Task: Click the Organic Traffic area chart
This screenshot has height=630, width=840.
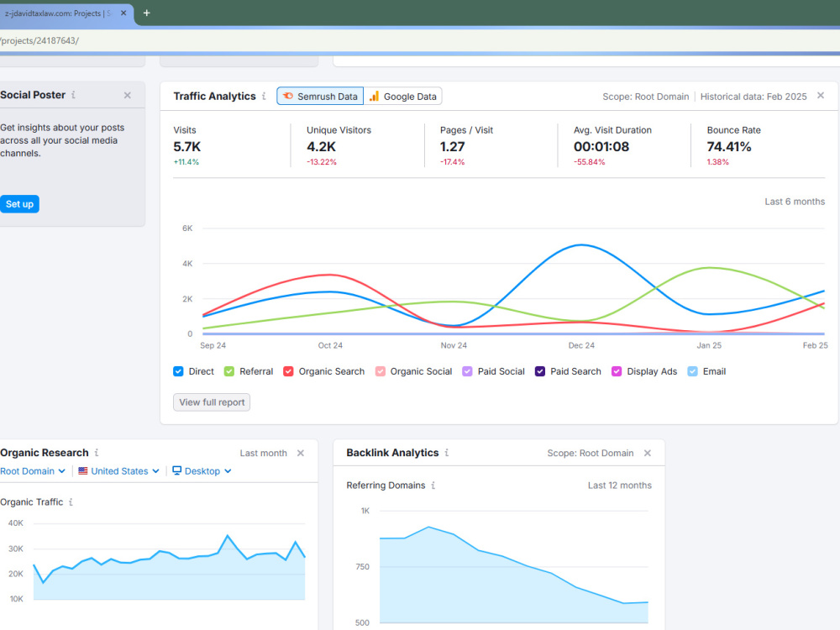Action: point(170,567)
